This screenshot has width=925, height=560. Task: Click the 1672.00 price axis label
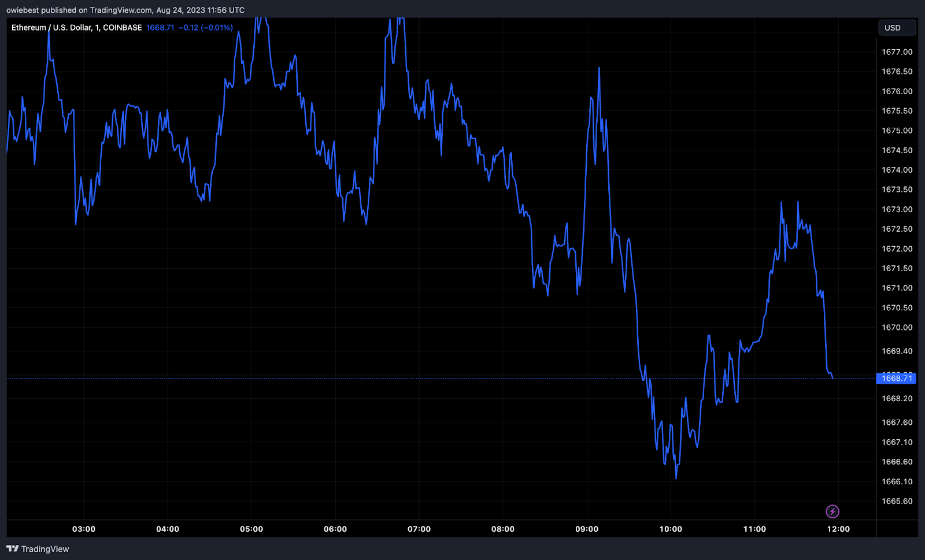point(897,249)
